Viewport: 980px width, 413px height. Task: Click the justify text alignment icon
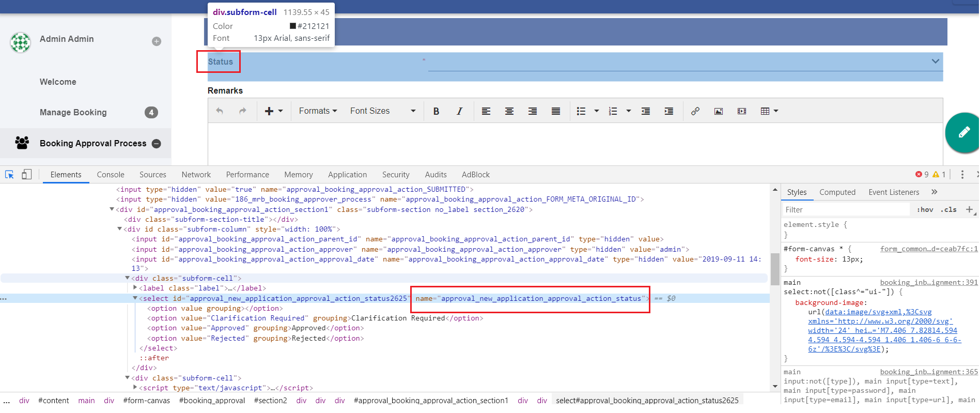(x=556, y=111)
